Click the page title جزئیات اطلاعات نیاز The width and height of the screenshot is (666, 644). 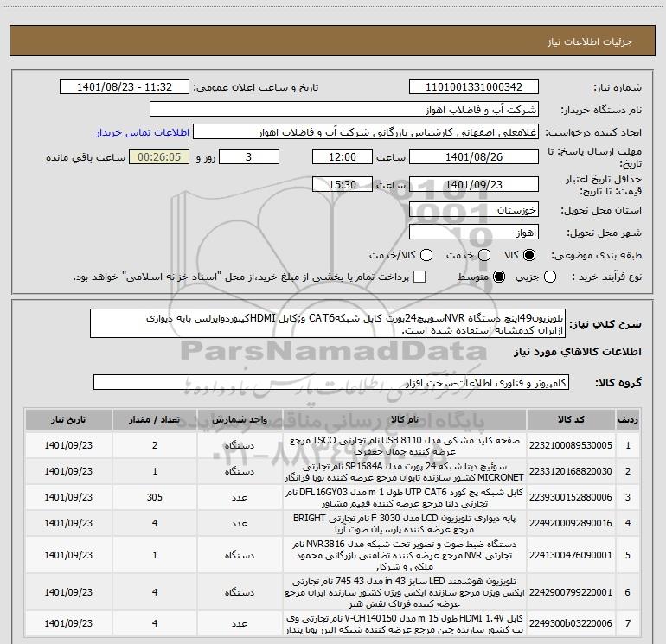pos(590,41)
